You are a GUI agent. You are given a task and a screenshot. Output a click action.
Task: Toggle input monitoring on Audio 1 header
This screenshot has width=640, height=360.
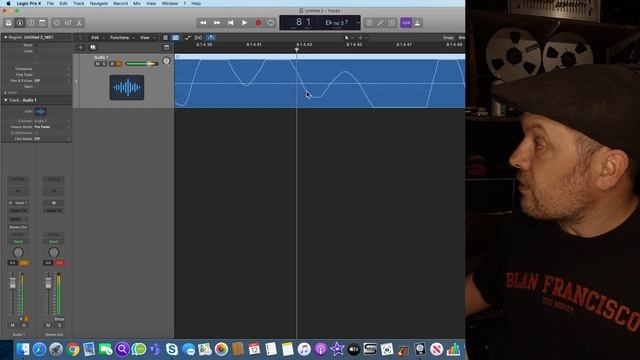(x=119, y=64)
